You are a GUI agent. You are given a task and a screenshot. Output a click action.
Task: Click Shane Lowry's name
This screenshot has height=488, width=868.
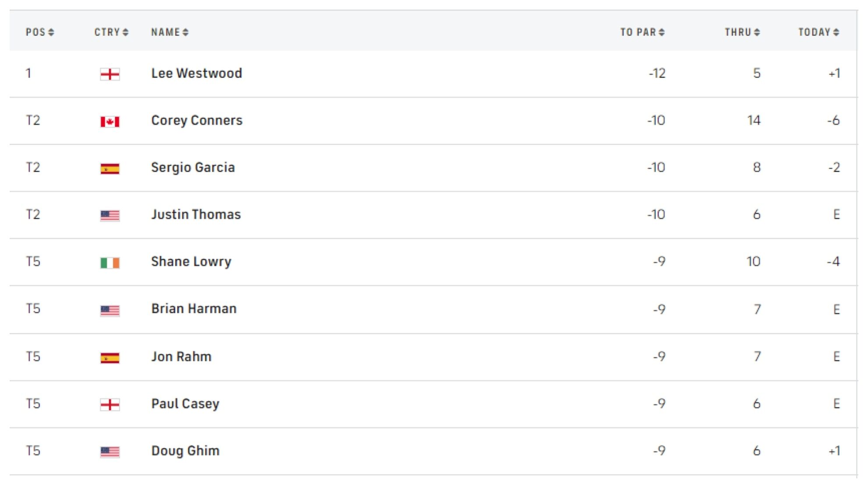[x=191, y=262]
